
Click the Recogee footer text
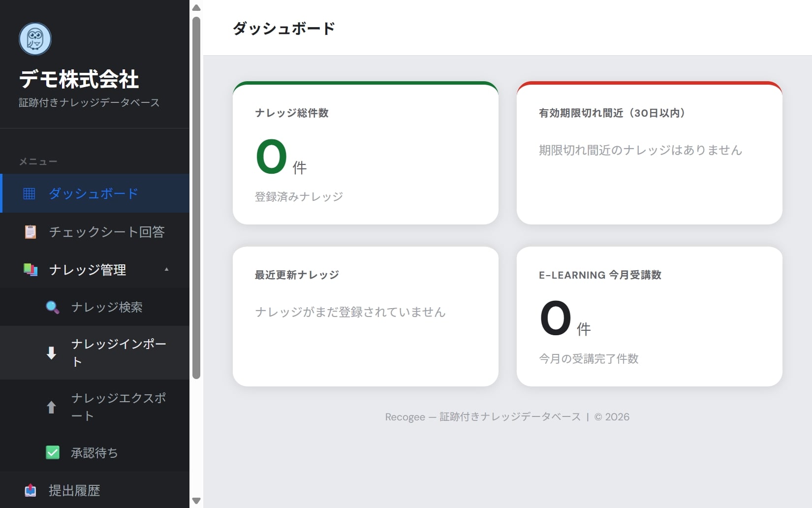click(507, 417)
